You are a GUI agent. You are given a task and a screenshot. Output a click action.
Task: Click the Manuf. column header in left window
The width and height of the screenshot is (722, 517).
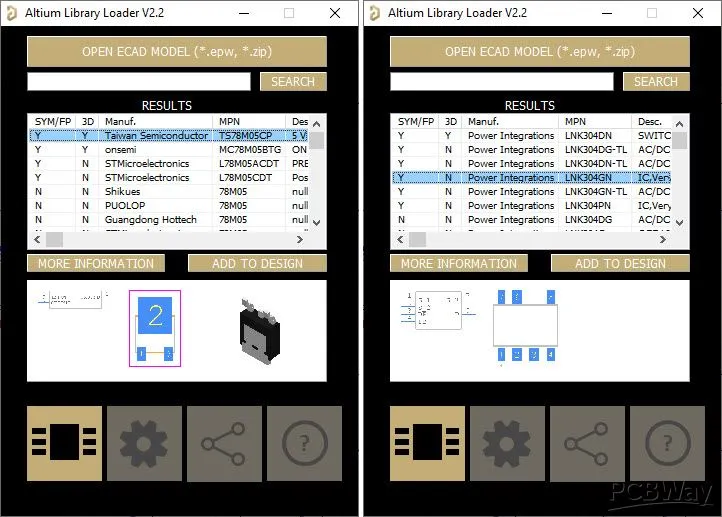[156, 122]
